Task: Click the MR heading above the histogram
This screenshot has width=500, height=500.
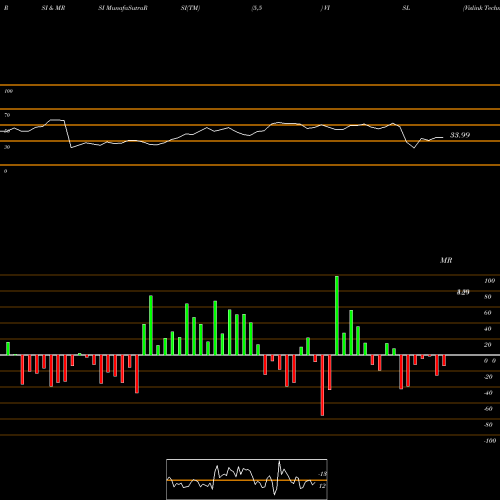Action: point(446,260)
